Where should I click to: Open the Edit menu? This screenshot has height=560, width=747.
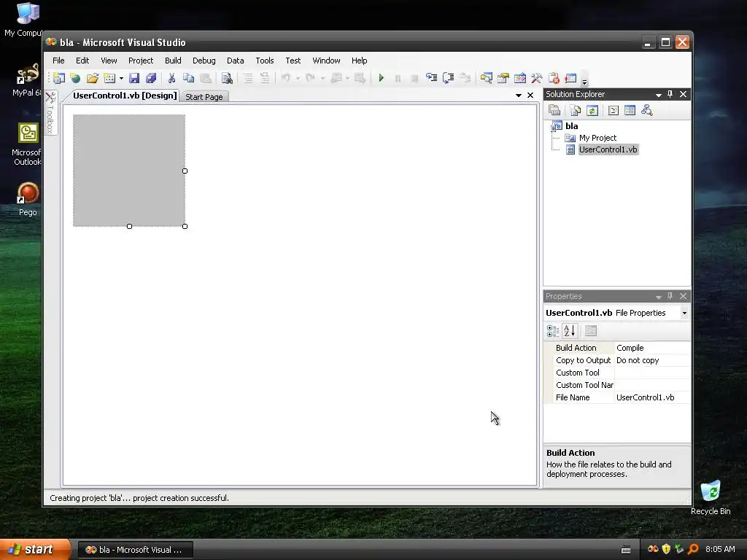(82, 61)
